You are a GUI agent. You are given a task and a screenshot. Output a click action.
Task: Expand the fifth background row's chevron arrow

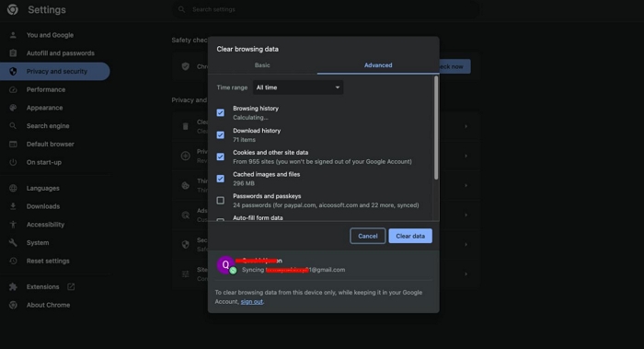click(x=466, y=244)
